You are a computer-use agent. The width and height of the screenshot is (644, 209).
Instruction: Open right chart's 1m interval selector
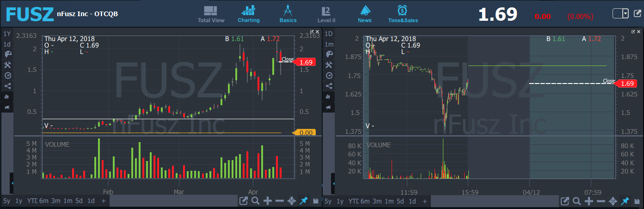pyautogui.click(x=329, y=44)
